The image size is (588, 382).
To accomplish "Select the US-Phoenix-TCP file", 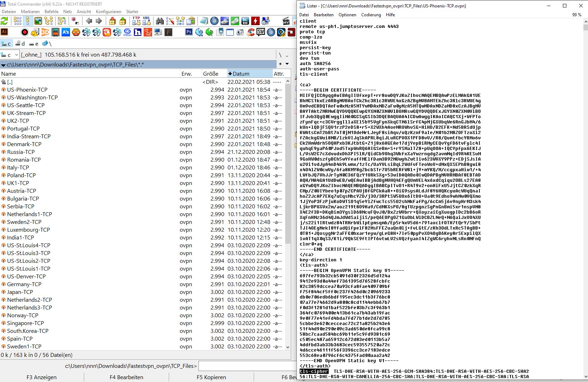I will point(27,89).
